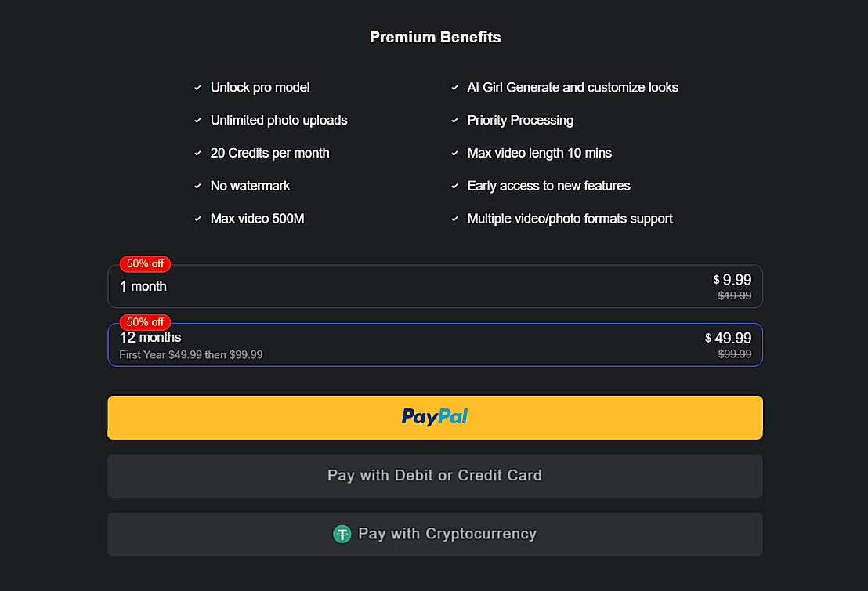The height and width of the screenshot is (591, 868).
Task: Click the Pay with Cryptocurrency button
Action: (x=435, y=534)
